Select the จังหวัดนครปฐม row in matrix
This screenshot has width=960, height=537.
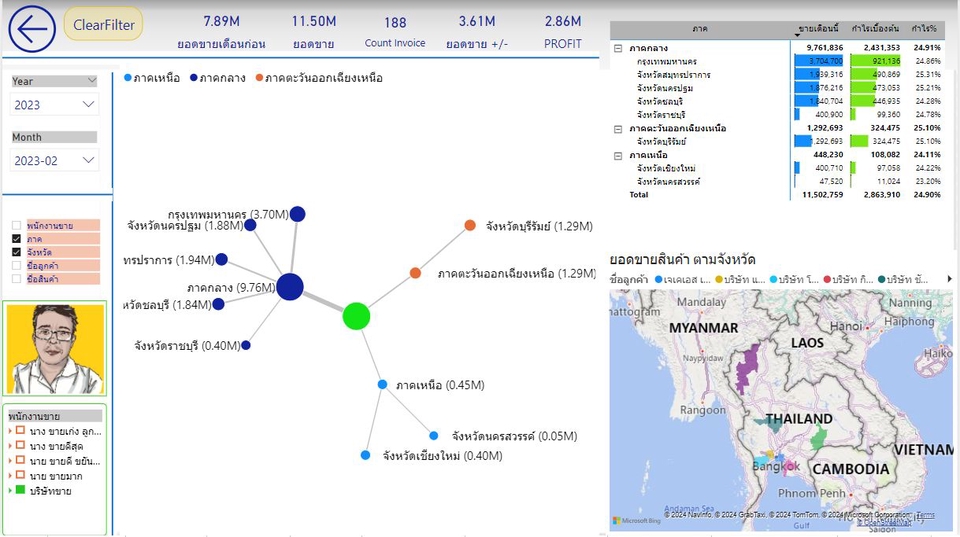pyautogui.click(x=778, y=88)
